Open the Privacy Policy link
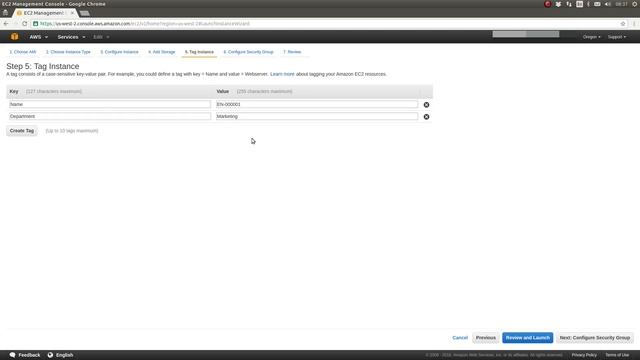The image size is (640, 360). click(x=584, y=355)
